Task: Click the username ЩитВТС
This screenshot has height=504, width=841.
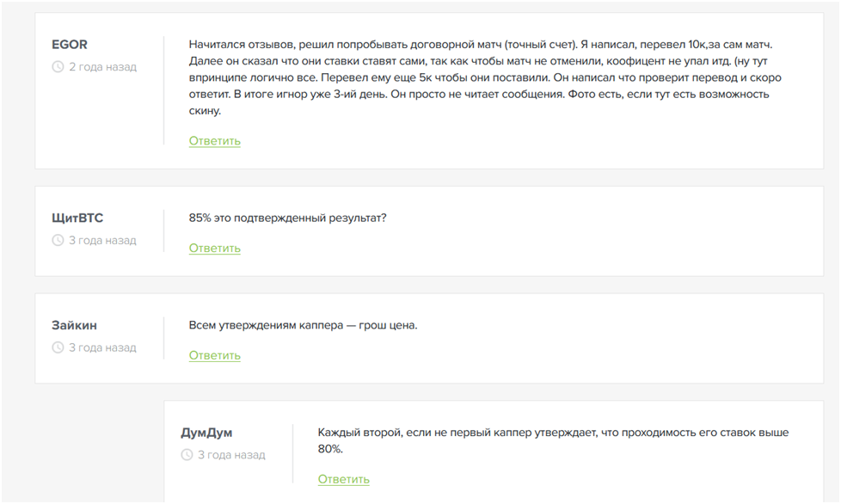Action: pos(77,218)
